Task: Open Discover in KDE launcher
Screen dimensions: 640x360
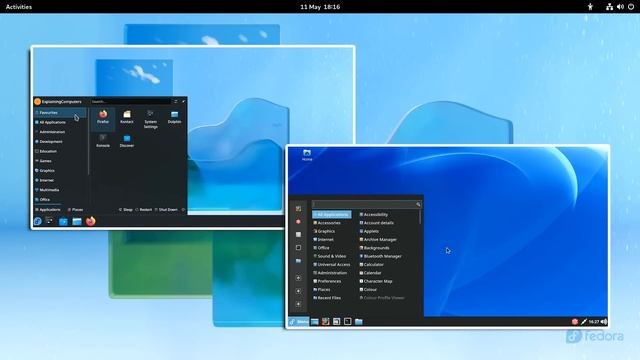Action: pos(127,141)
